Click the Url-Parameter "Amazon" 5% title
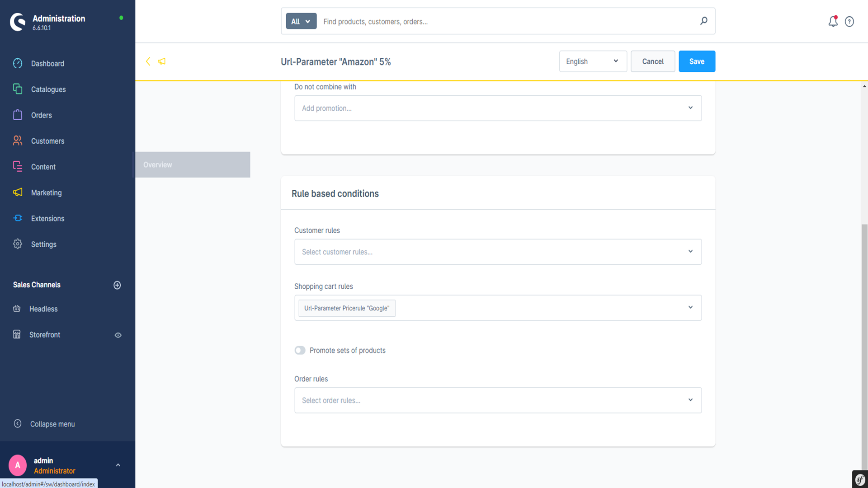 pos(335,61)
